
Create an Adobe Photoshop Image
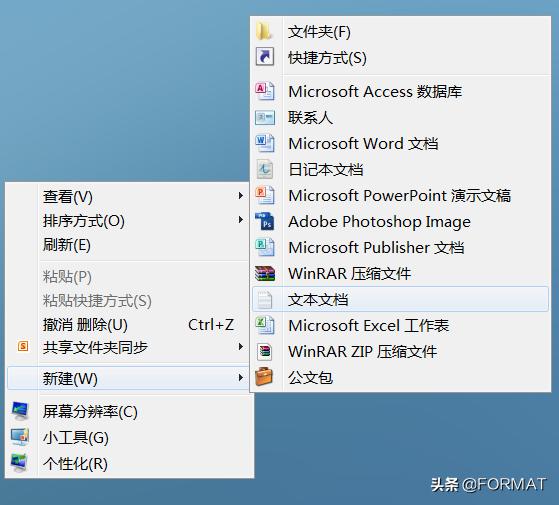[x=400, y=222]
